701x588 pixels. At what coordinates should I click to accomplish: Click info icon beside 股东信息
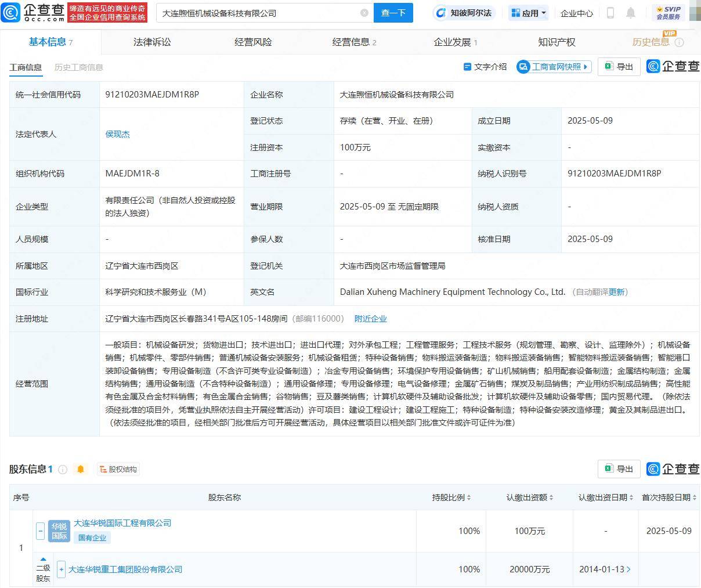click(63, 469)
